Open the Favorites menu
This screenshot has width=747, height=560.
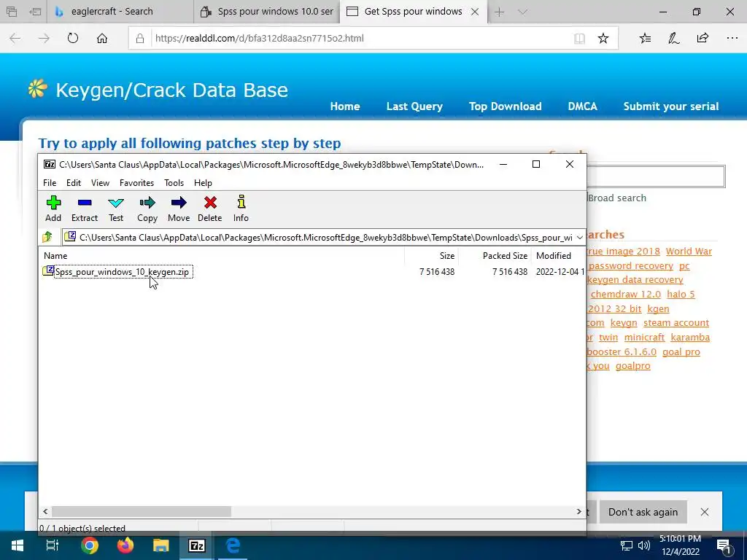[136, 183]
